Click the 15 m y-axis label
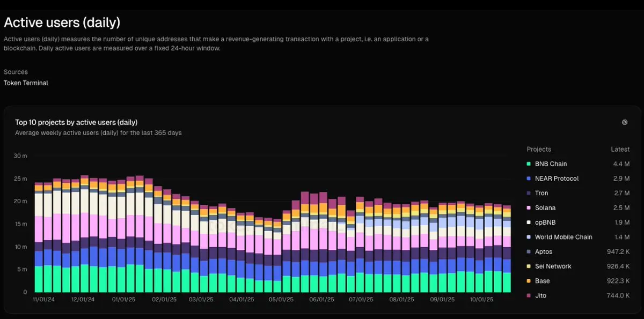The width and height of the screenshot is (644, 319). (x=20, y=224)
